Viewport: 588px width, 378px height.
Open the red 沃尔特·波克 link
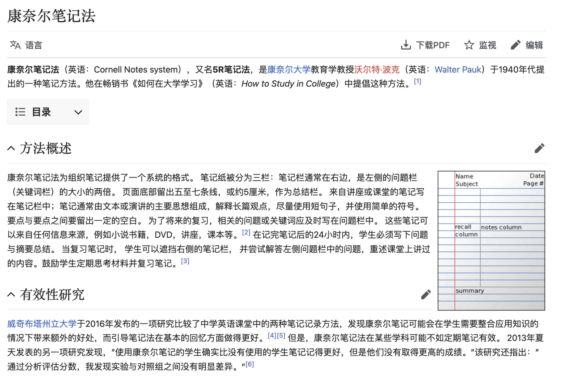click(377, 69)
